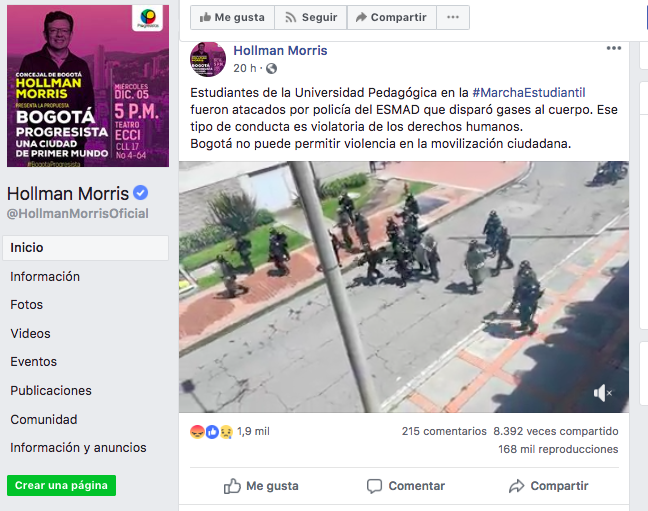Click the Seguir button with feed icon
This screenshot has height=511, width=648.
pyautogui.click(x=311, y=17)
